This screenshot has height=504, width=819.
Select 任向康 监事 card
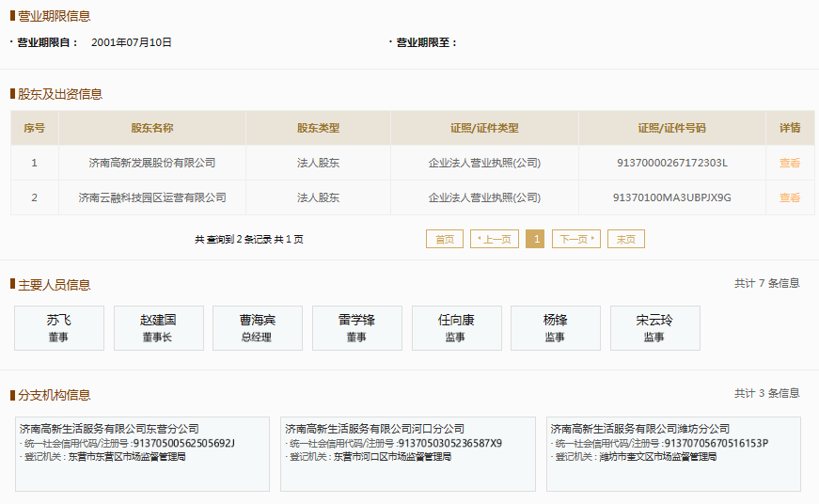[x=456, y=328]
